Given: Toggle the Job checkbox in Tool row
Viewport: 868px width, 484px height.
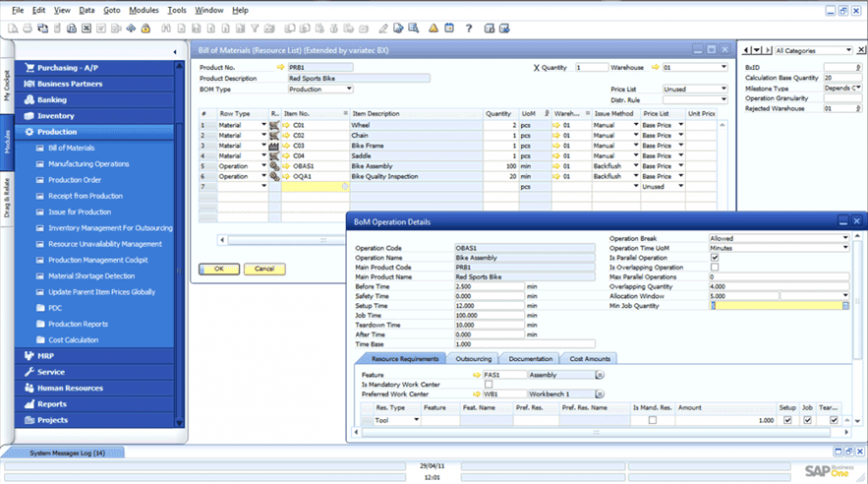Looking at the screenshot, I should (x=808, y=420).
